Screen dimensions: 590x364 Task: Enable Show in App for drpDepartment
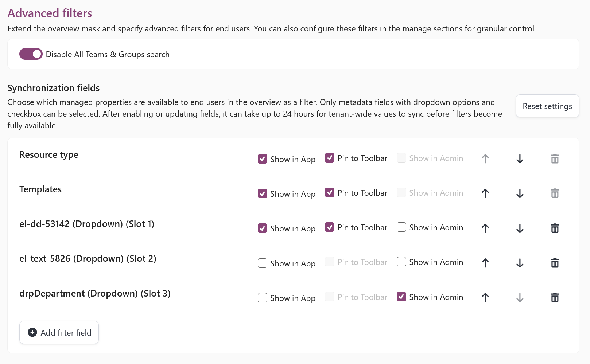click(263, 298)
